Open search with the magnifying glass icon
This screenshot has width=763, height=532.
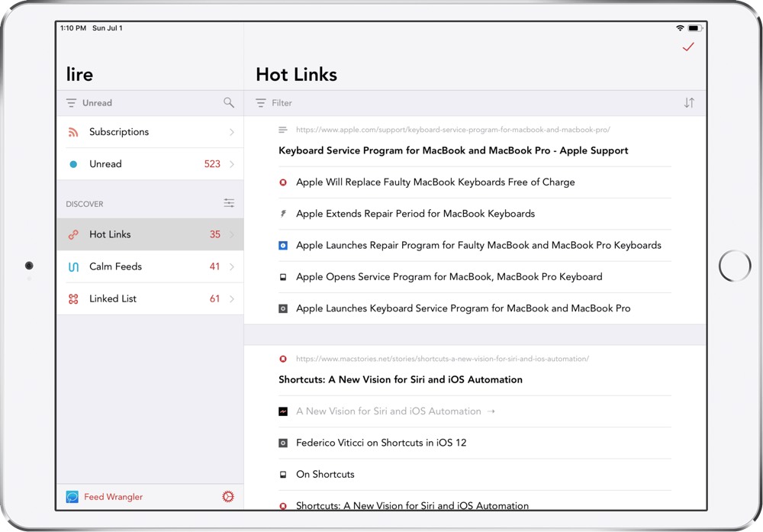tap(229, 103)
